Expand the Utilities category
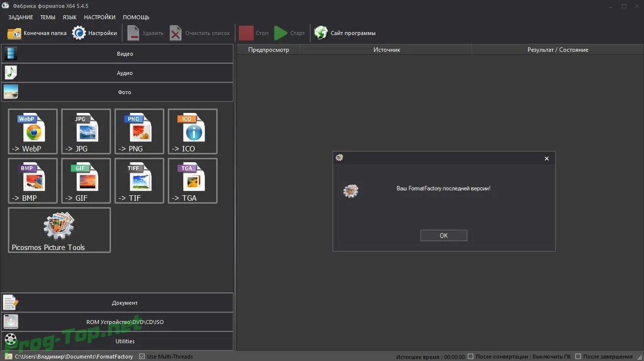Image resolution: width=644 pixels, height=361 pixels. [x=117, y=341]
